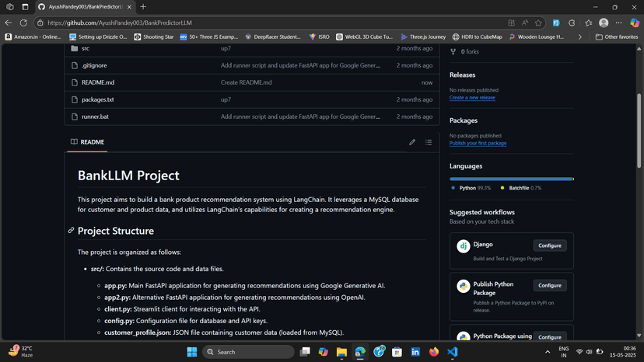The width and height of the screenshot is (644, 362).
Task: Click Publish your first package link
Action: click(478, 143)
